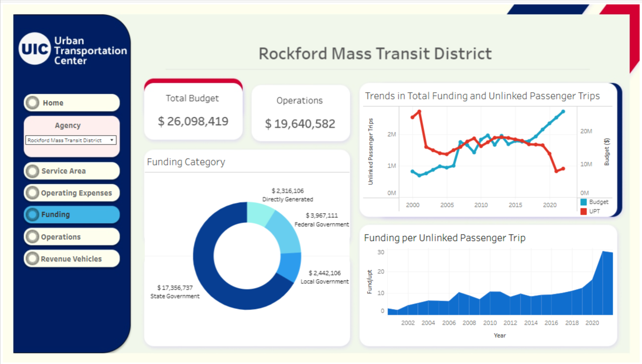Select the Operations amount card
Viewport: 642px width, 364px height.
pos(300,113)
